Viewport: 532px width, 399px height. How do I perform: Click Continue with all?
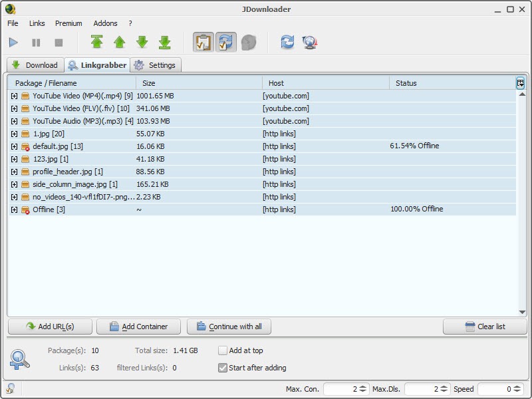tap(229, 327)
